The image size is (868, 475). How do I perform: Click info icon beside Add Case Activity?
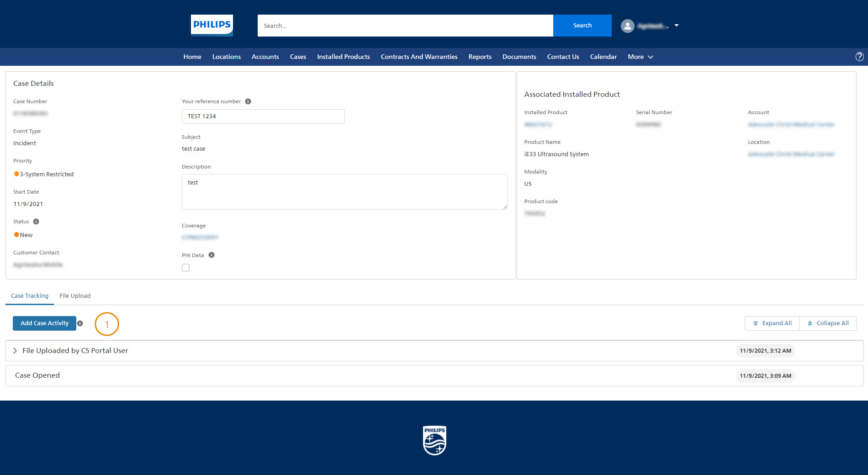[x=80, y=323]
